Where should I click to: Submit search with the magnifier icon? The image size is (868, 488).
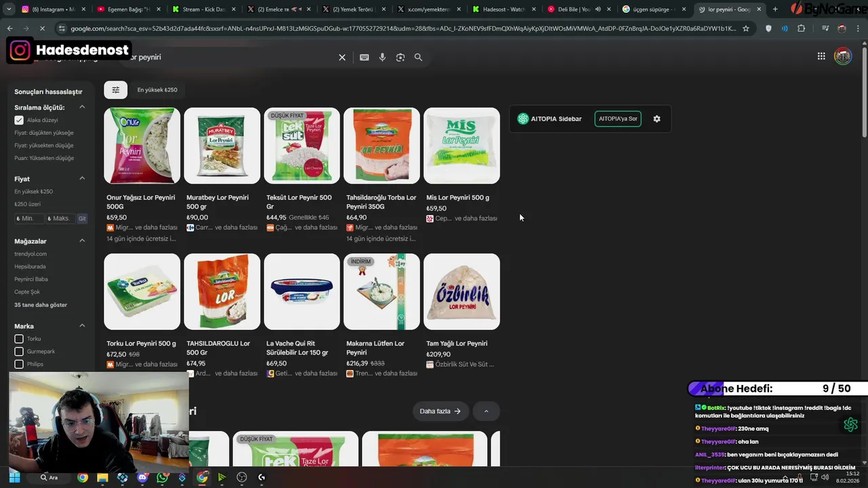(418, 58)
